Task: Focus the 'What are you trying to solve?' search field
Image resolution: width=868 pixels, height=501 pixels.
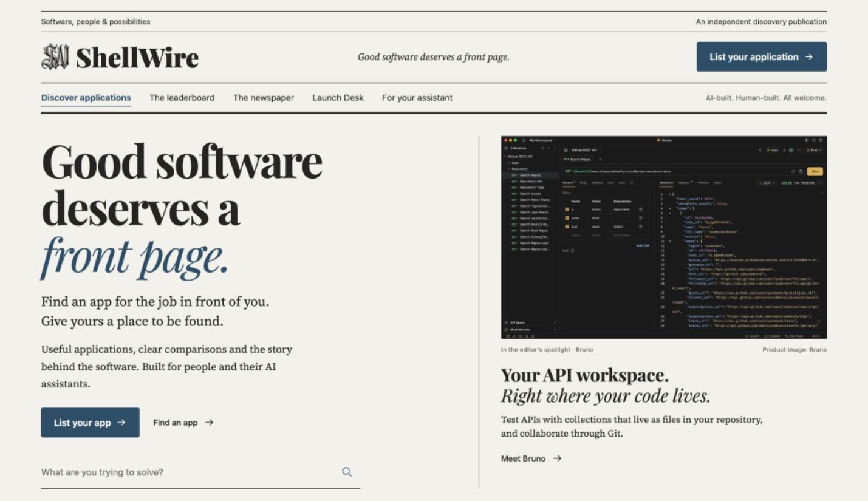Action: tap(200, 472)
